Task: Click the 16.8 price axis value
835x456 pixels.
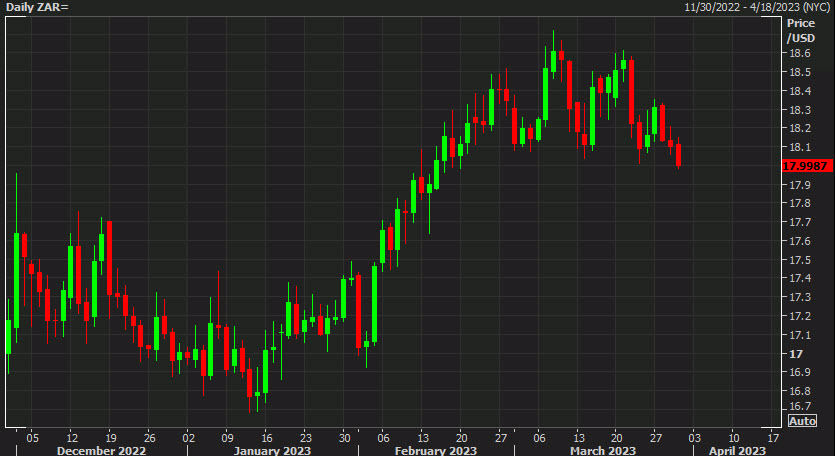Action: [x=798, y=391]
